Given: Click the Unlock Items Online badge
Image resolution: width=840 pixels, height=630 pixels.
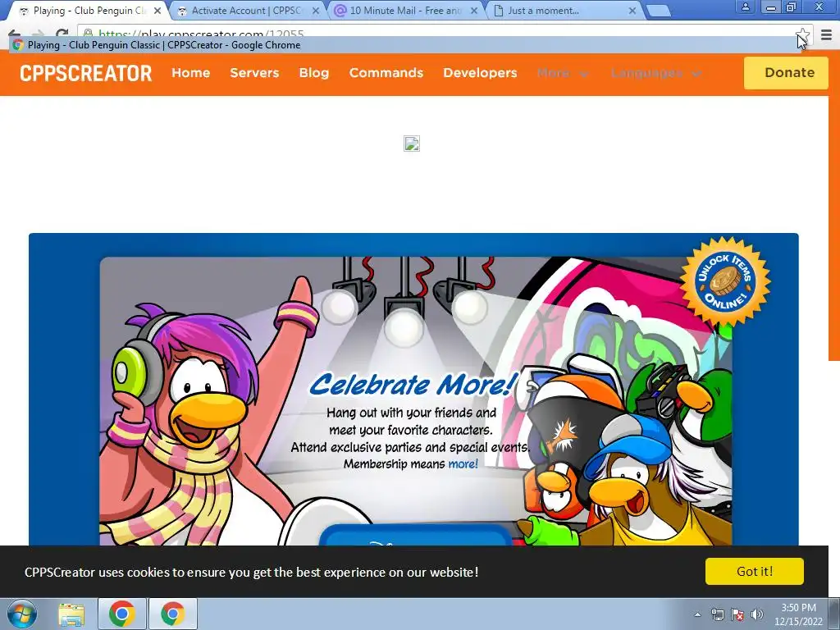Looking at the screenshot, I should pos(725,282).
